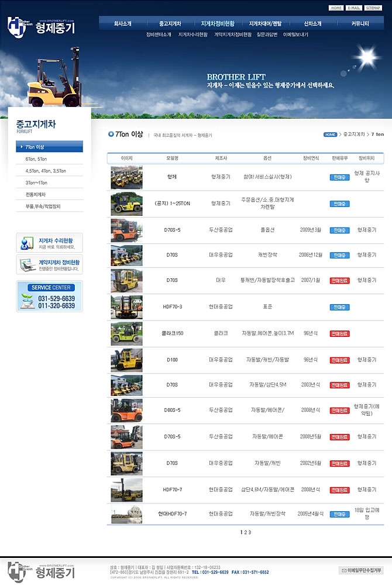
Task: Open model name (공지) 1~25TON
Action: click(x=173, y=204)
